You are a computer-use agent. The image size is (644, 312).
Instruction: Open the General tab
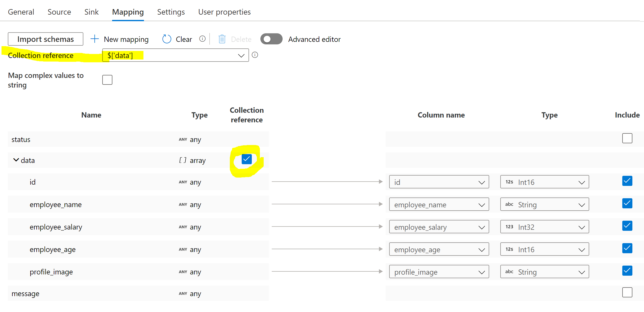[21, 12]
